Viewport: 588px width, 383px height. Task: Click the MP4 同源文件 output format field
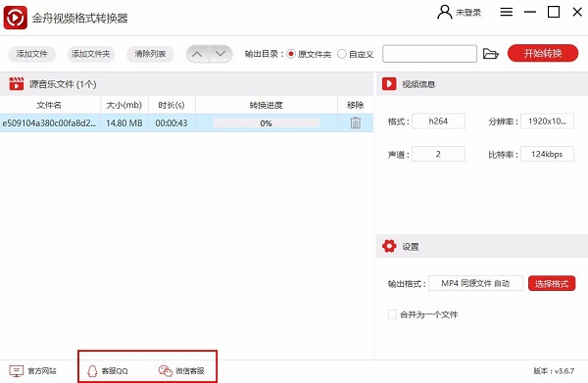pyautogui.click(x=475, y=283)
